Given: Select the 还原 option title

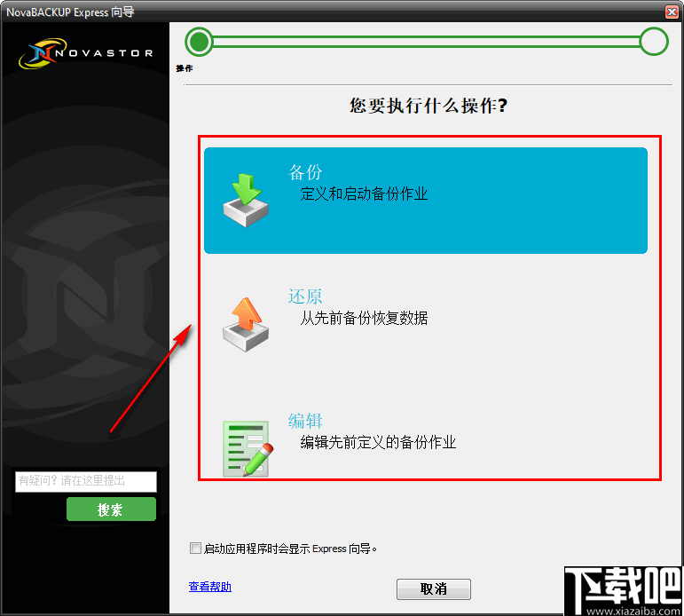Looking at the screenshot, I should [x=305, y=296].
